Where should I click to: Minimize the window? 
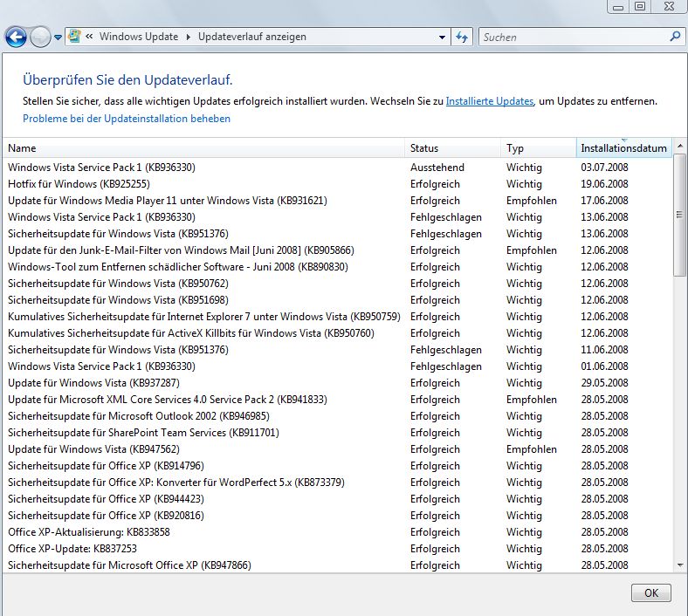(x=618, y=7)
